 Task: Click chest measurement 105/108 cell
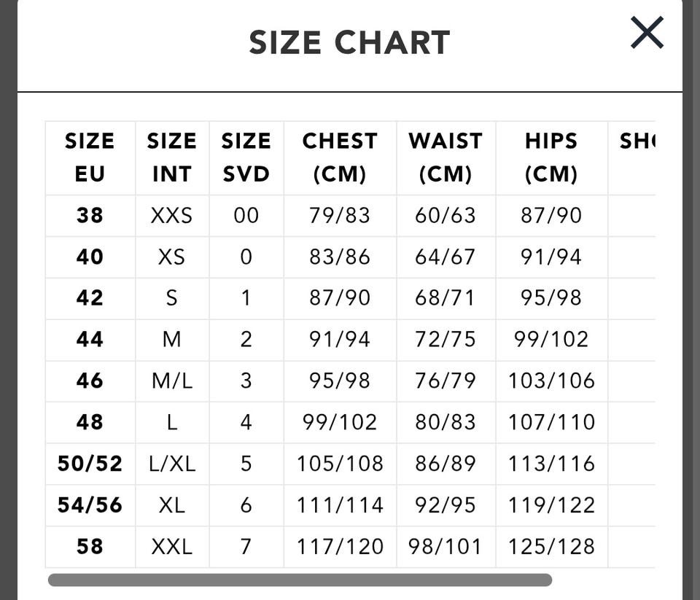340,464
